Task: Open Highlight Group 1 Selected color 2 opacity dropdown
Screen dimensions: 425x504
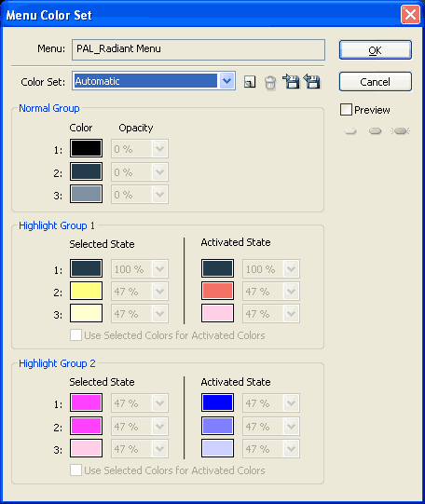Action: tap(140, 292)
